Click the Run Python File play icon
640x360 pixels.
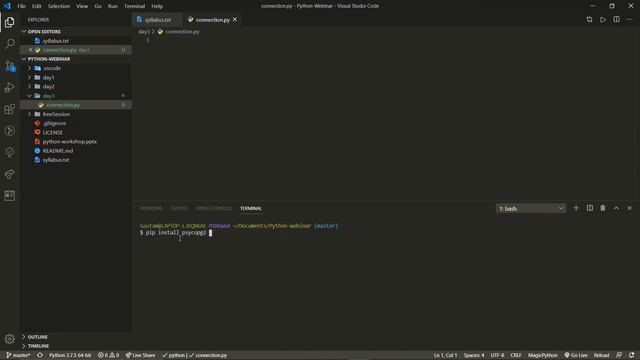(603, 20)
